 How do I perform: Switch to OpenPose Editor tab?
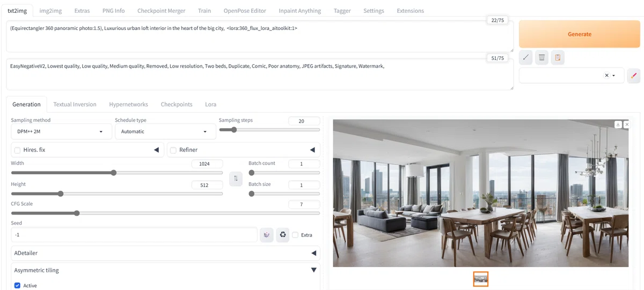245,11
